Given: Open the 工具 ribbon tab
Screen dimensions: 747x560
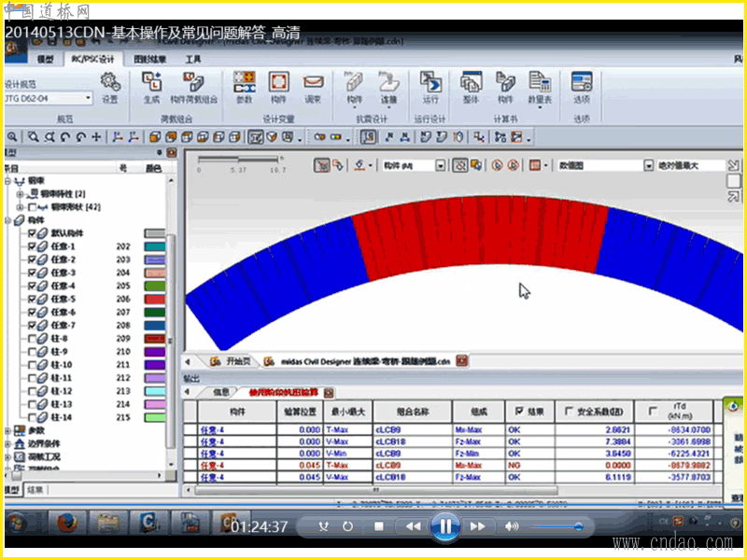Looking at the screenshot, I should point(193,59).
